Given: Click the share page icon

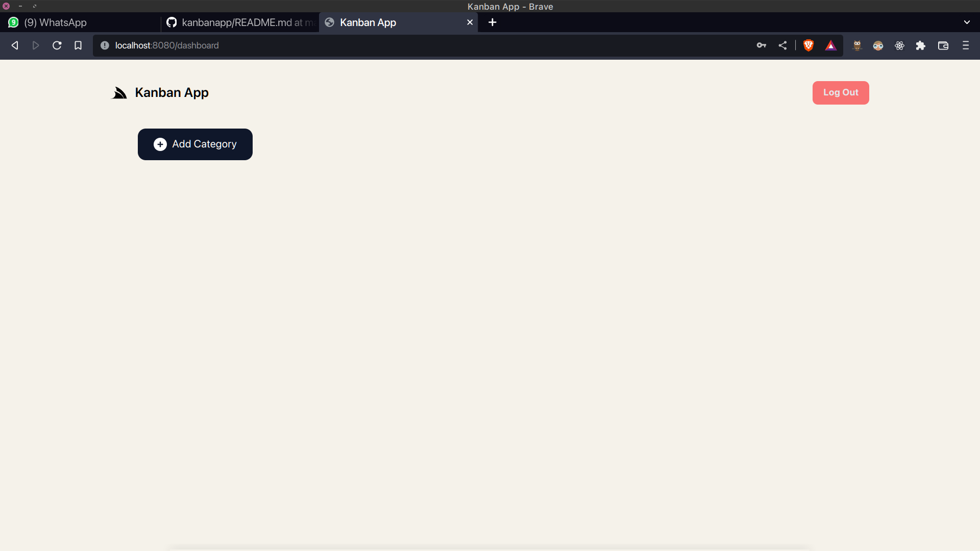Looking at the screenshot, I should pyautogui.click(x=782, y=45).
